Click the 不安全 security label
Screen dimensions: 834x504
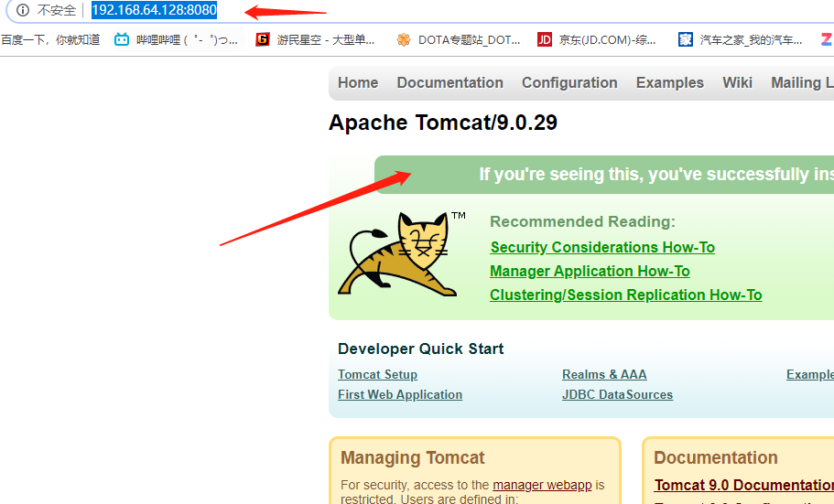point(57,10)
